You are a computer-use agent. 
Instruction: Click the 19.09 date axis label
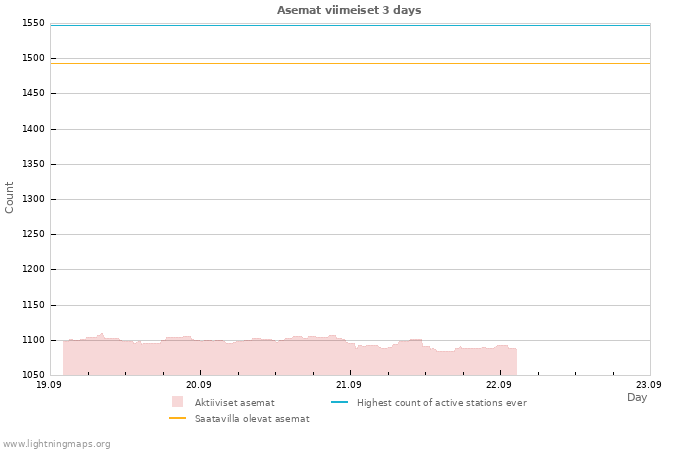coord(49,385)
